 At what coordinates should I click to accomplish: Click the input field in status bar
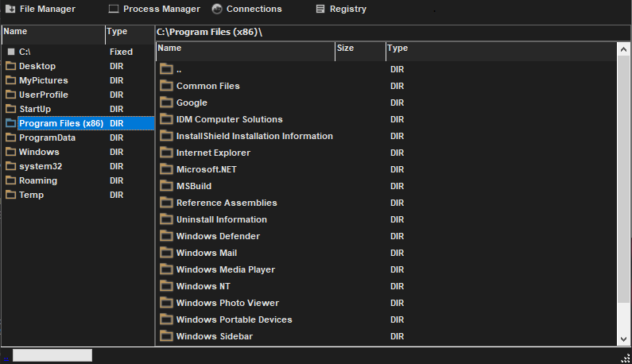point(52,355)
